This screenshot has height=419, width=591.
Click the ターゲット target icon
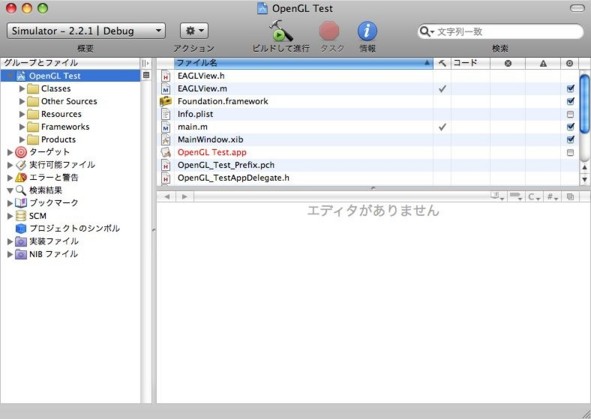click(x=21, y=152)
